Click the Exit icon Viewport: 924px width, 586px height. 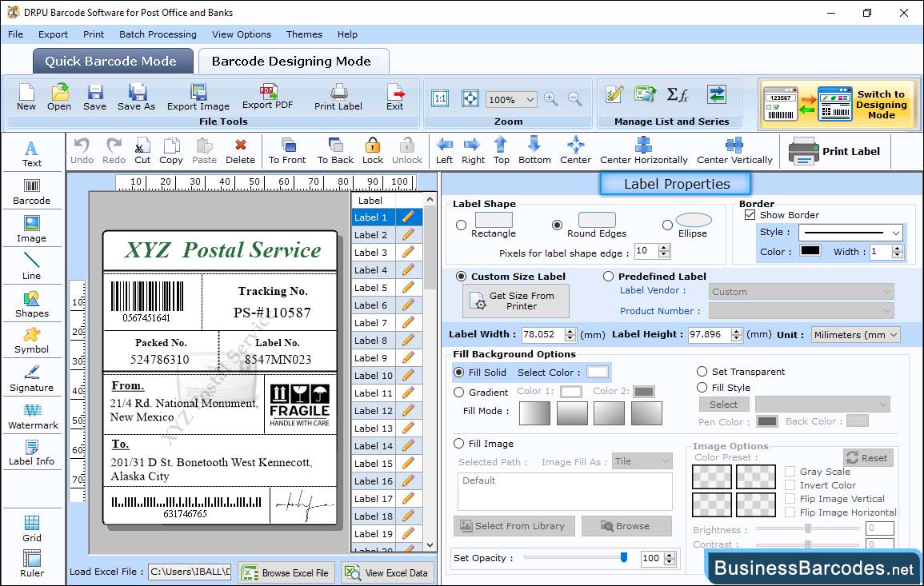[x=395, y=98]
